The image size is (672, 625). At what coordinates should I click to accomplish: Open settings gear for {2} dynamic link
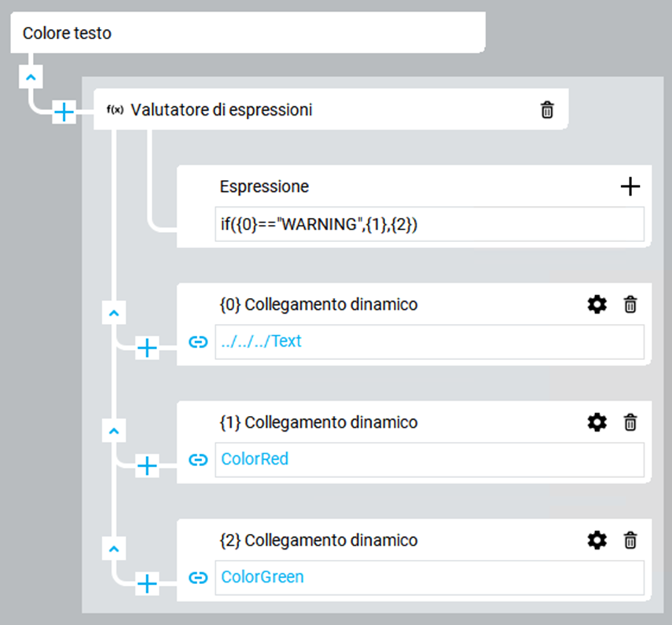coord(597,540)
